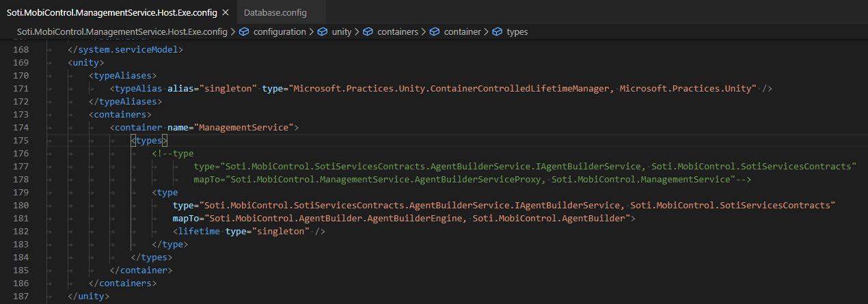Place cursor on the opening unity tag

tap(86, 63)
